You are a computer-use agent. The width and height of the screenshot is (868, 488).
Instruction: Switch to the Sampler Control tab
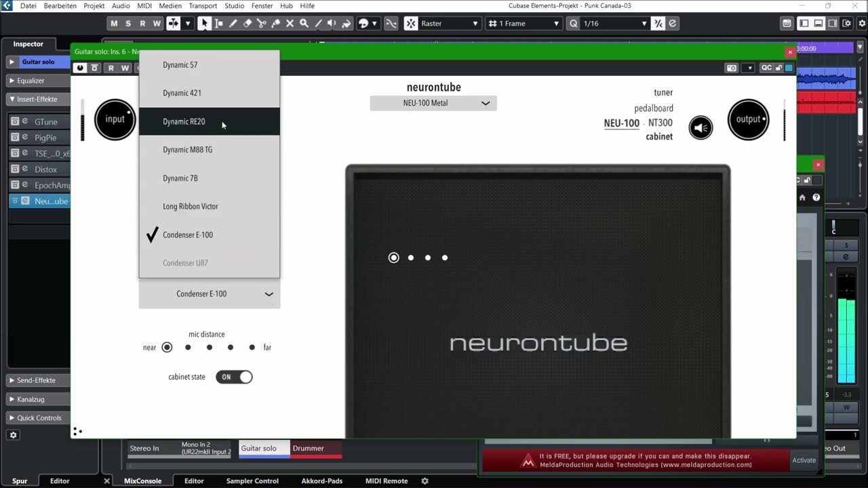(x=252, y=481)
